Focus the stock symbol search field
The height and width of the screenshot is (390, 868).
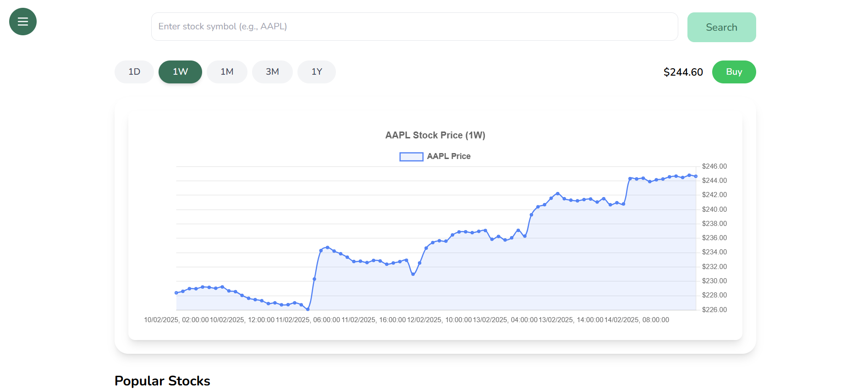pyautogui.click(x=414, y=27)
